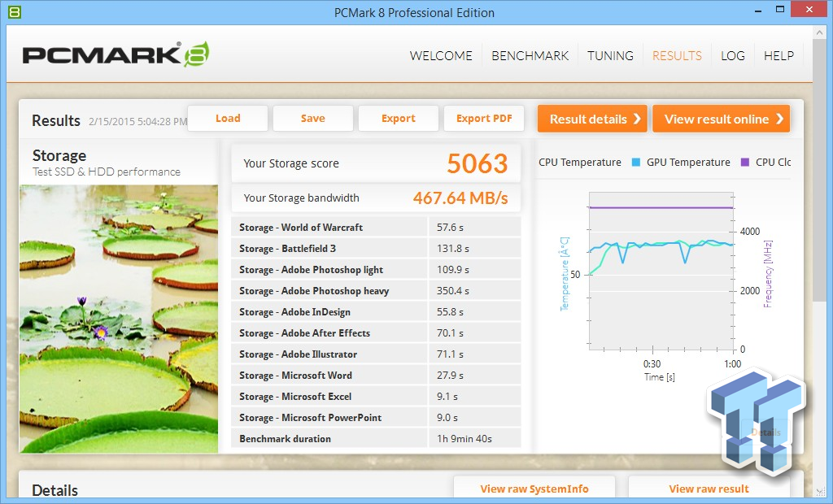This screenshot has width=833, height=504.
Task: Select the Storage - World of Warcraft row
Action: click(x=376, y=228)
